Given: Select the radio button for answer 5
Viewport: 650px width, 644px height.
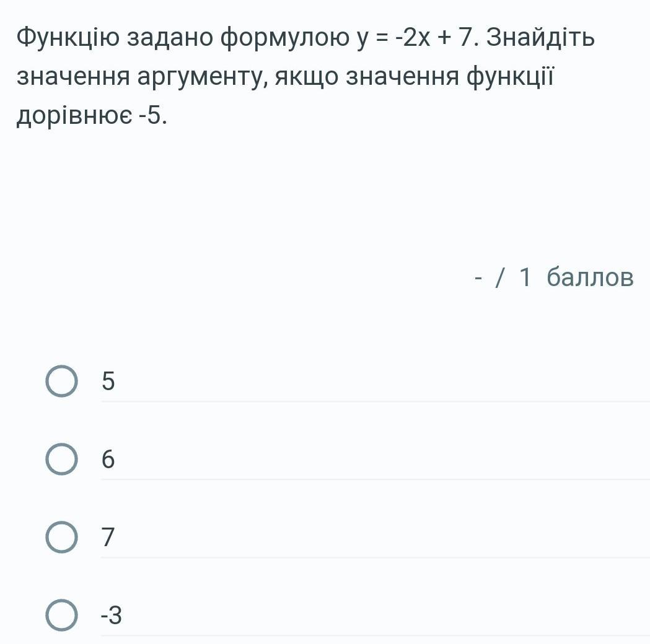Looking at the screenshot, I should click(62, 381).
